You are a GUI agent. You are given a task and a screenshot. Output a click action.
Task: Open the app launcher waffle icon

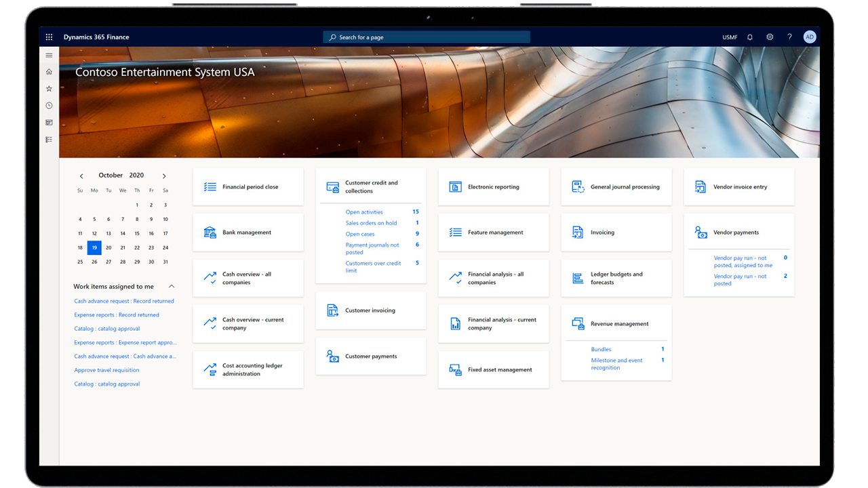(49, 37)
